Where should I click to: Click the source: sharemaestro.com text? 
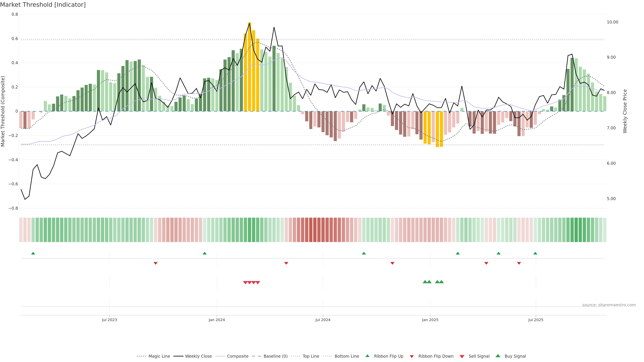pos(609,305)
